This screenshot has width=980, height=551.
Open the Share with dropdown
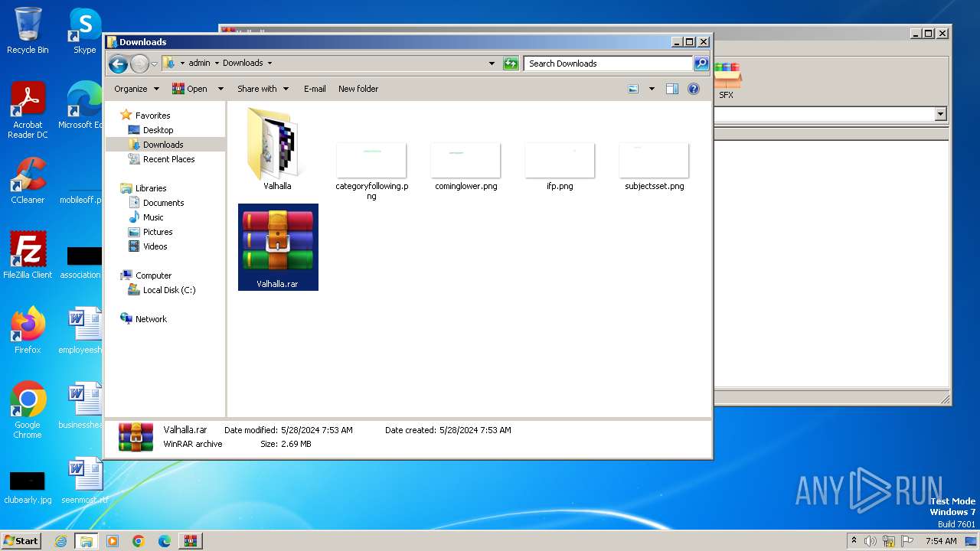tap(263, 89)
